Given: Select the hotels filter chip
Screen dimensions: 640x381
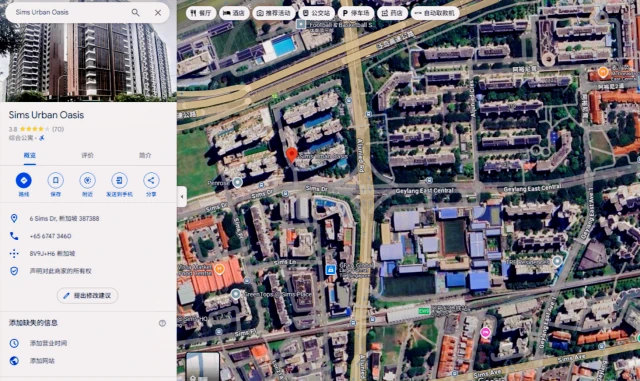Looking at the screenshot, I should tap(234, 13).
